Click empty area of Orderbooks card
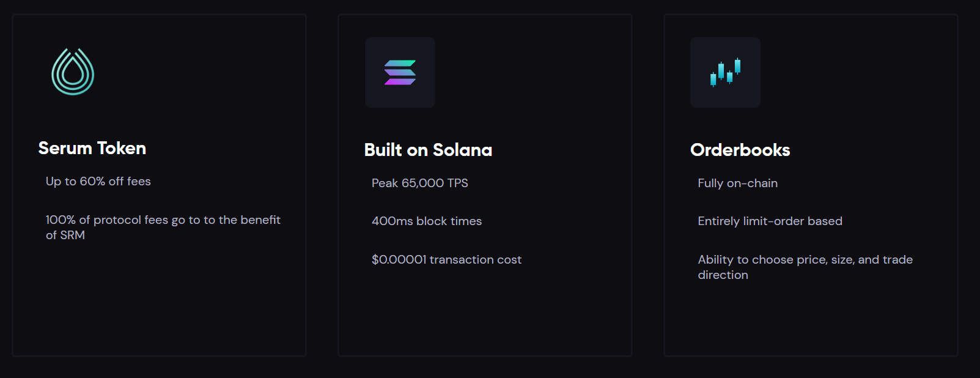The width and height of the screenshot is (980, 378). (811, 318)
